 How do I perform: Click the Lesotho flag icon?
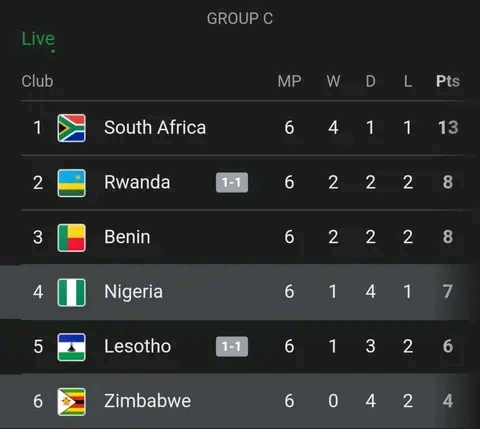[71, 347]
